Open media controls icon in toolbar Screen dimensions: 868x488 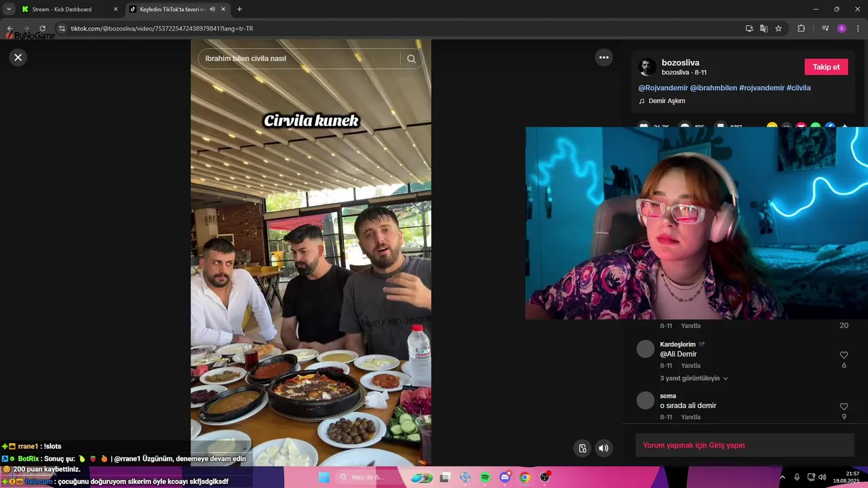click(825, 28)
